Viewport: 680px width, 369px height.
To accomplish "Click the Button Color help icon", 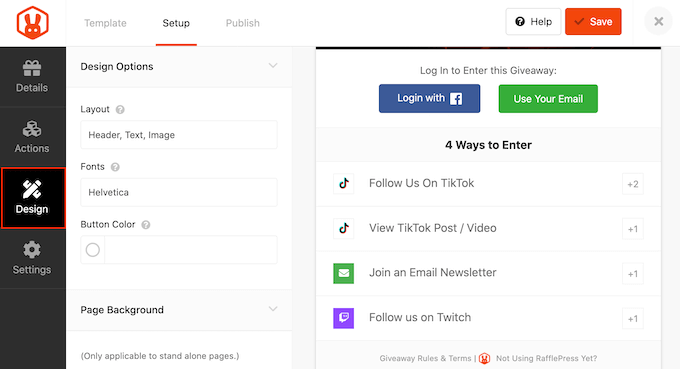I will 146,225.
